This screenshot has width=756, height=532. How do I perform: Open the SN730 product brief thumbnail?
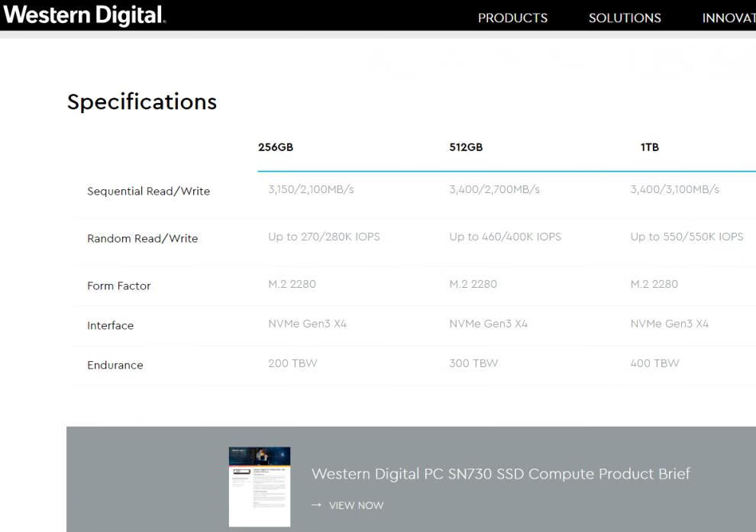[260, 487]
